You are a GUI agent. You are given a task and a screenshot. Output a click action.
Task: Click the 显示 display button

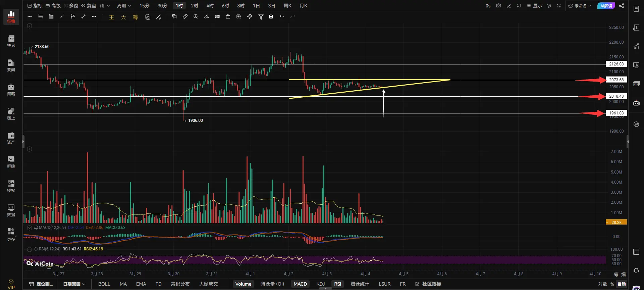(x=535, y=6)
